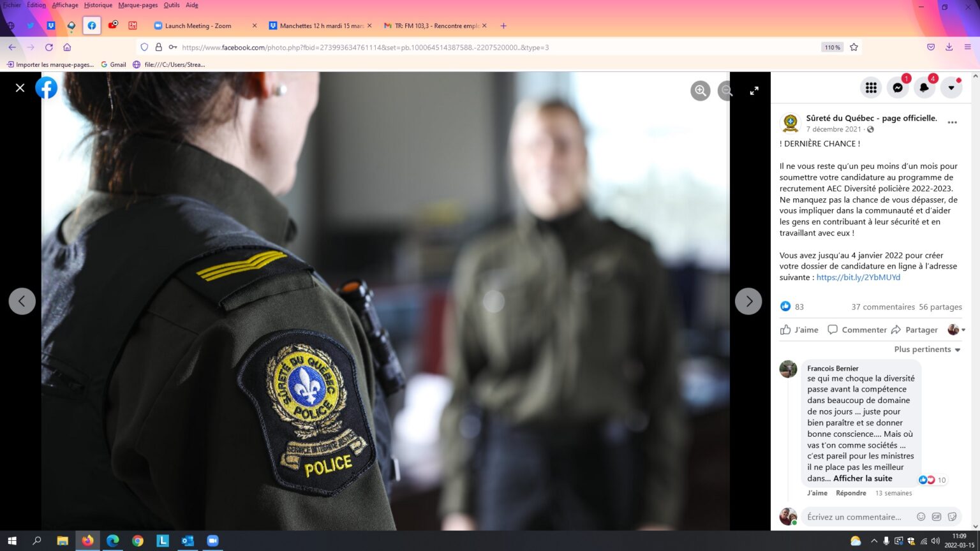Open account dropdown arrow menu
This screenshot has height=551, width=980.
(x=951, y=88)
